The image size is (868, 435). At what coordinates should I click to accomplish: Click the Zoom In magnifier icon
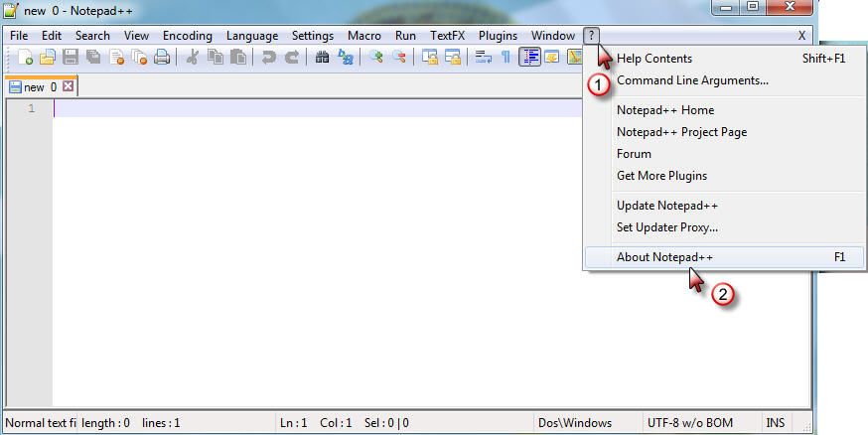coord(375,57)
